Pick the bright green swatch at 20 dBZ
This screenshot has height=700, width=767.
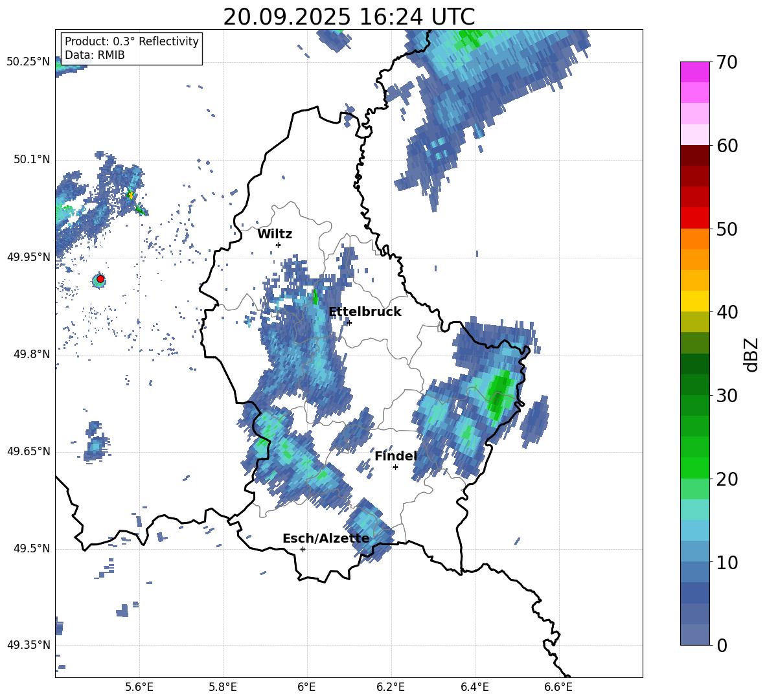[694, 468]
